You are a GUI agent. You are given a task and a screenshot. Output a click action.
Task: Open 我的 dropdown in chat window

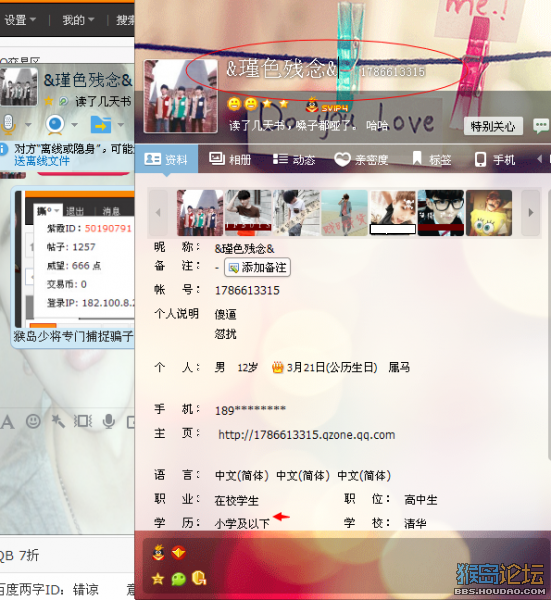coord(78,20)
